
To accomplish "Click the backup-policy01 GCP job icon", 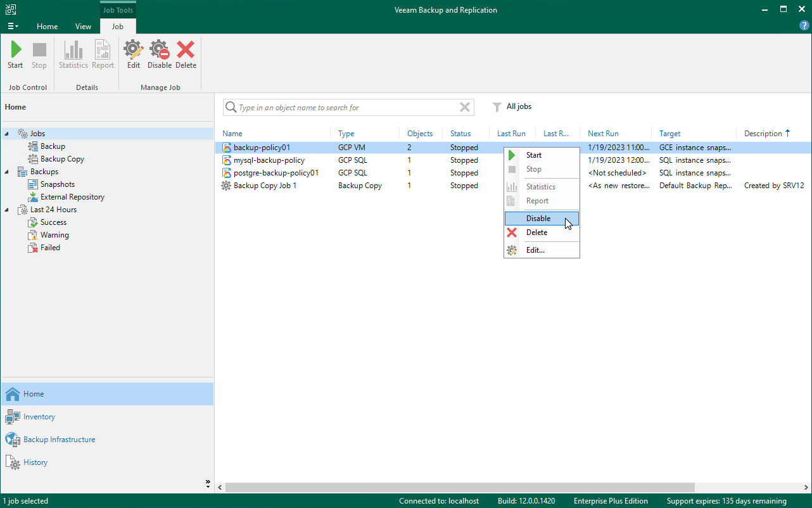I will click(226, 148).
